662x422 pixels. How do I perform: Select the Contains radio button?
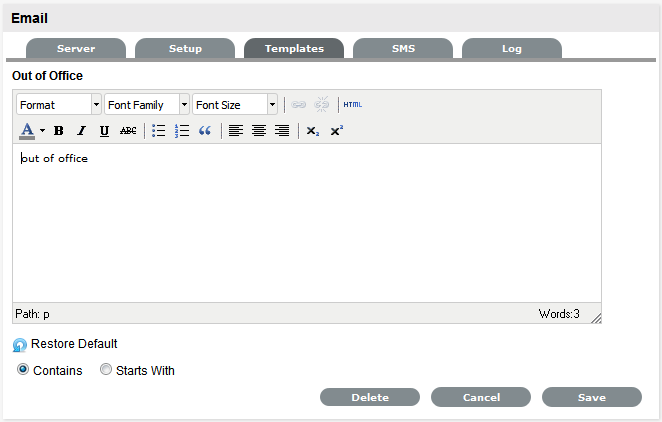coord(23,370)
